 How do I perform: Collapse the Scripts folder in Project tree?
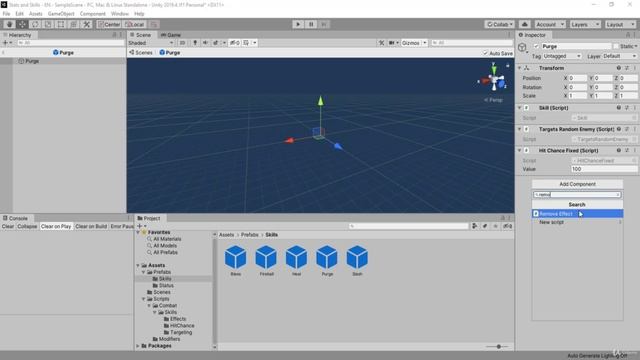point(144,299)
